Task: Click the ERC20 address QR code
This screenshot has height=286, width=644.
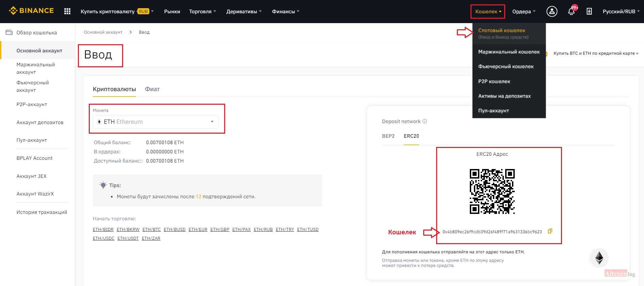Action: pyautogui.click(x=492, y=191)
